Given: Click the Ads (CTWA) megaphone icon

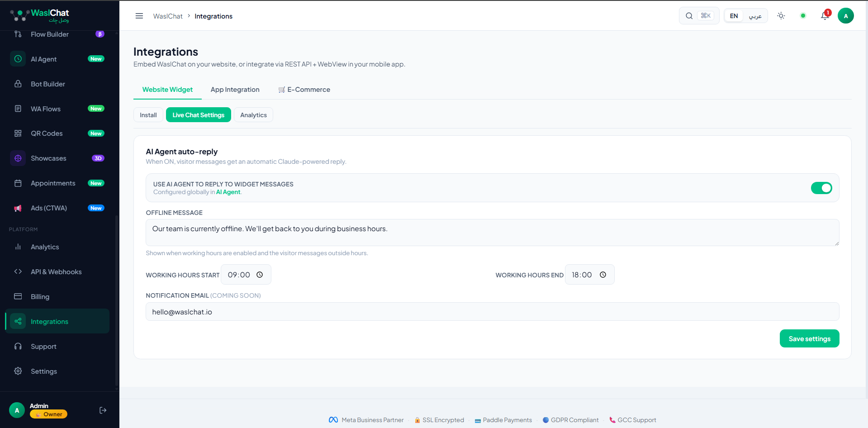Looking at the screenshot, I should [x=18, y=208].
